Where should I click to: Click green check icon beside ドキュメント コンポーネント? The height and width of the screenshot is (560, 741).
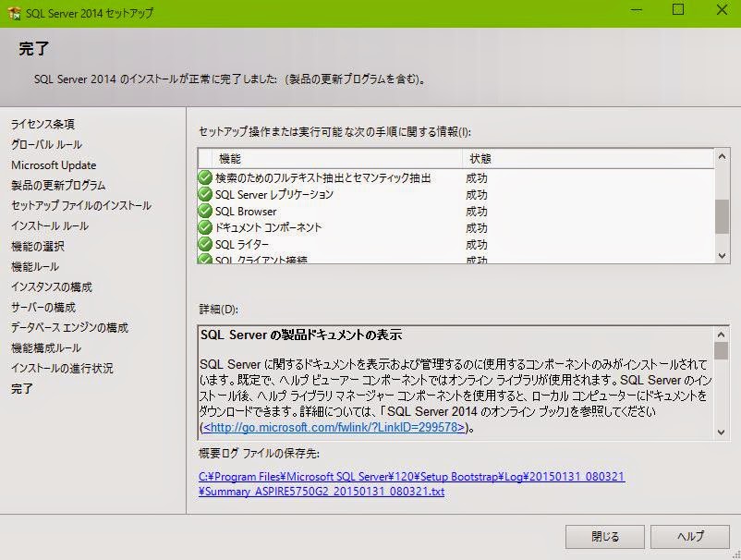point(205,227)
